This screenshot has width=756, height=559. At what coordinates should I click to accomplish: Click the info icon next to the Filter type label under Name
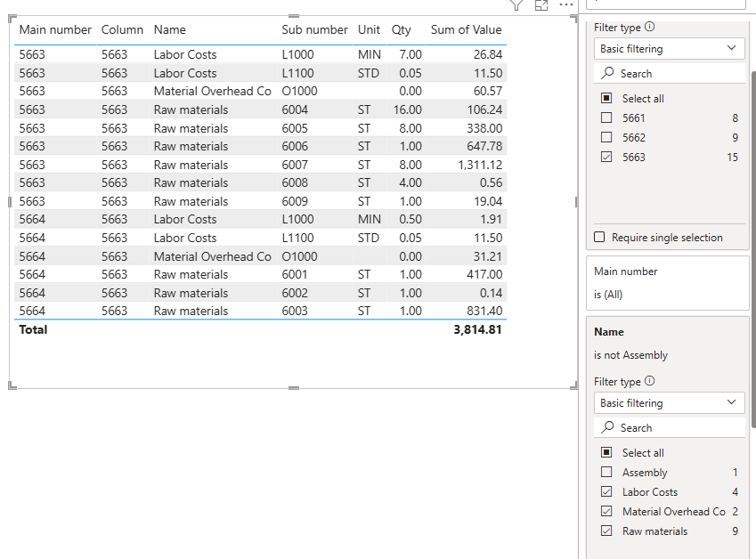(649, 381)
